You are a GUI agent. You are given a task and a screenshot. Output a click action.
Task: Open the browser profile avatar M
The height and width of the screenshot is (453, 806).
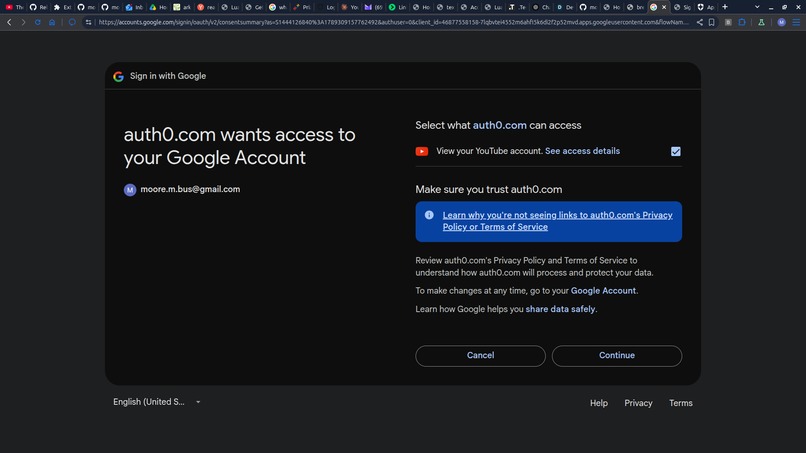tap(781, 22)
